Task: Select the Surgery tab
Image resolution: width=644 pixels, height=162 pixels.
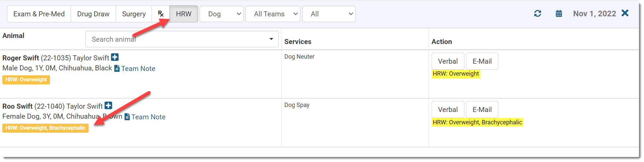Action: coord(134,14)
